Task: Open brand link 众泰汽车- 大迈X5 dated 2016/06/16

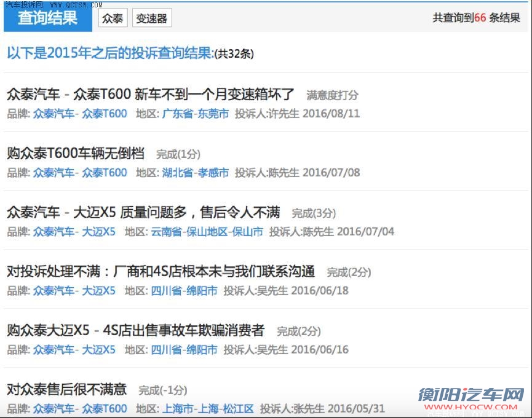Action: point(74,350)
